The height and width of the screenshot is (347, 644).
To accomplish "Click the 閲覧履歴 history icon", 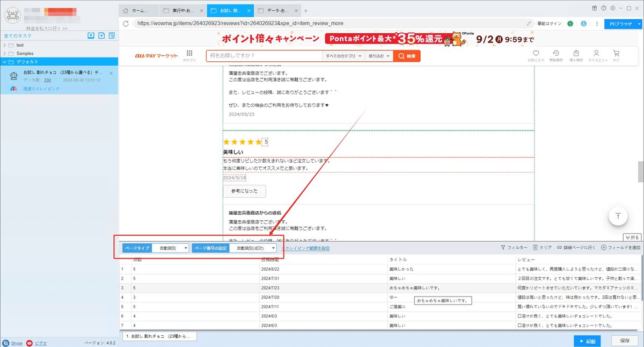I will click(x=556, y=53).
